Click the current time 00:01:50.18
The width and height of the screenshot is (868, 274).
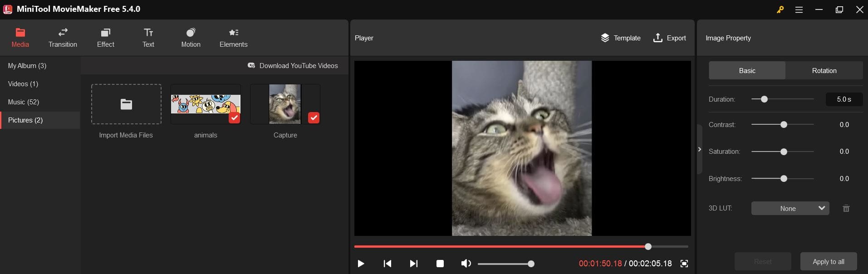click(x=600, y=264)
